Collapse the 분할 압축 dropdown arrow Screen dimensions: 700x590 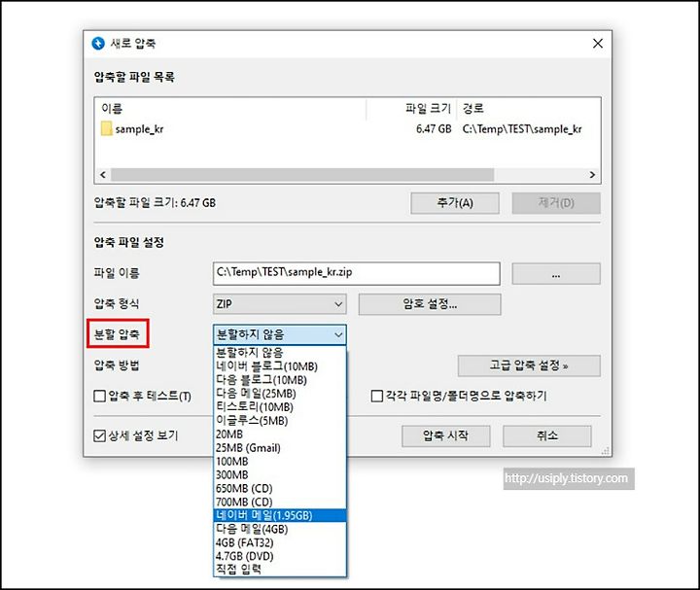click(x=338, y=334)
